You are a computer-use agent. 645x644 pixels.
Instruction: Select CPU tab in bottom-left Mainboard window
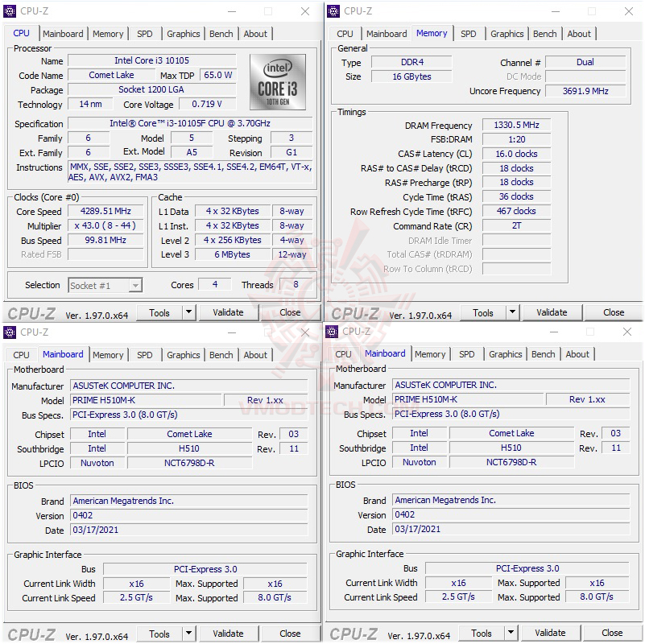[21, 355]
